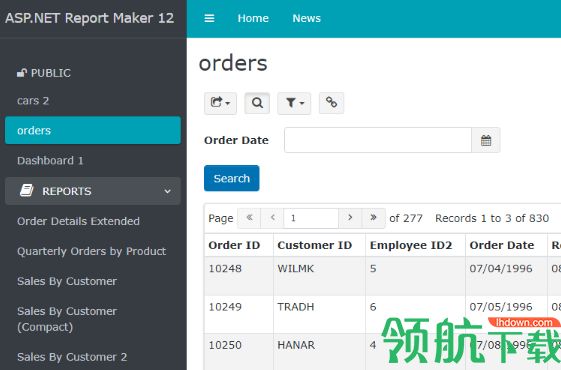
Task: Go to the previous page
Action: pos(273,218)
